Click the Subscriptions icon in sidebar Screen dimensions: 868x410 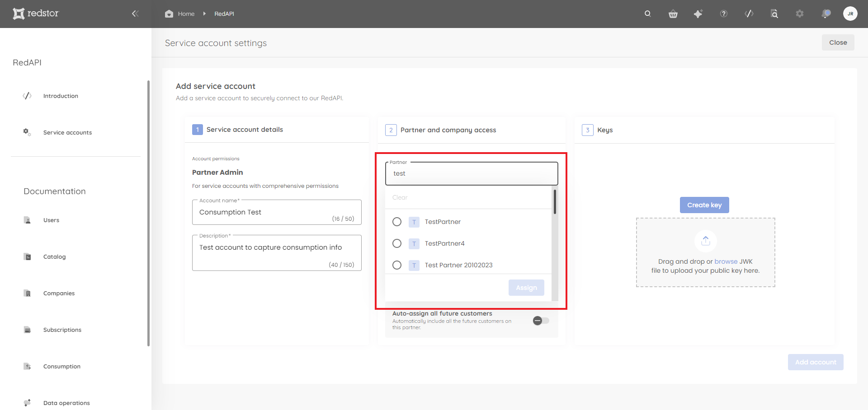27,330
